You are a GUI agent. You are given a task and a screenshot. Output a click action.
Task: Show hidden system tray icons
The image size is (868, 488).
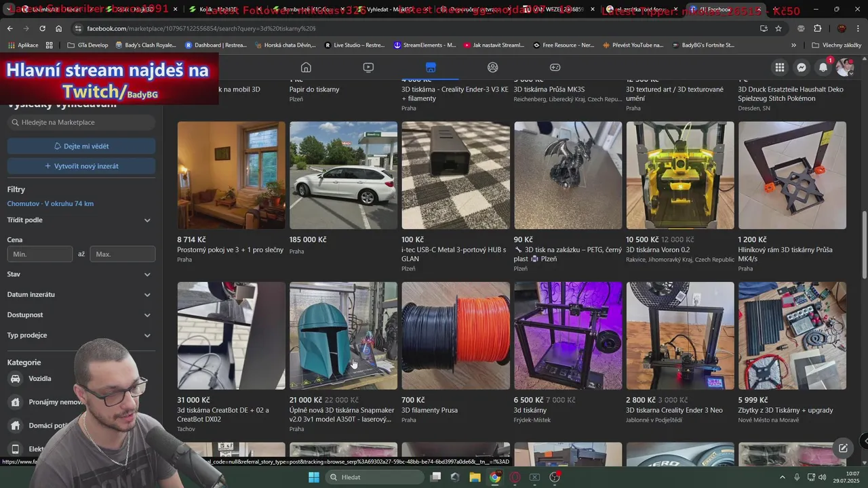point(783,477)
